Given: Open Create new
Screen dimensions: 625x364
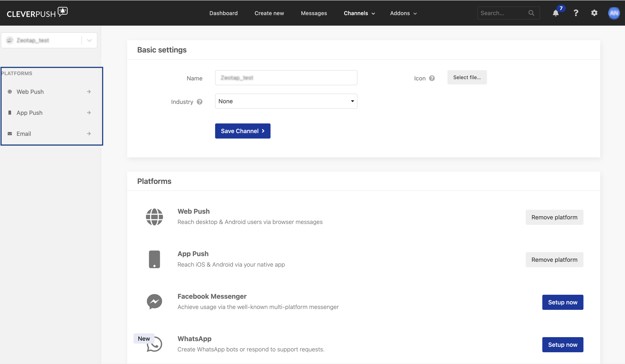Looking at the screenshot, I should point(269,13).
